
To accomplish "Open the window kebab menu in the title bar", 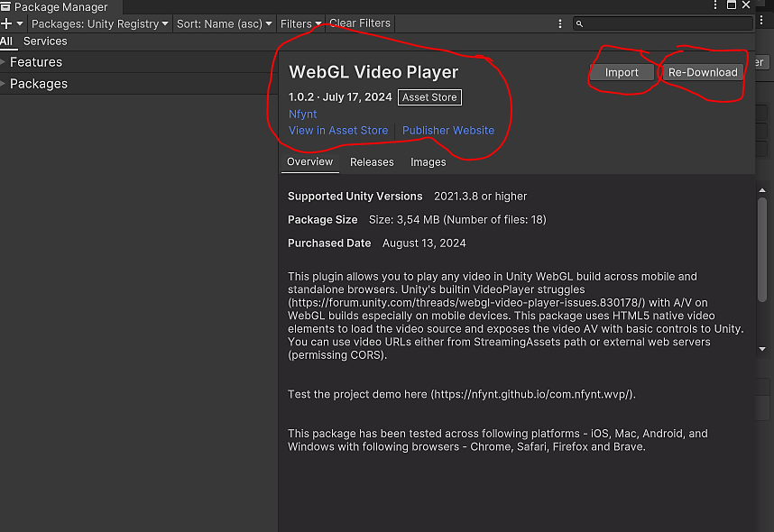I will pyautogui.click(x=715, y=5).
